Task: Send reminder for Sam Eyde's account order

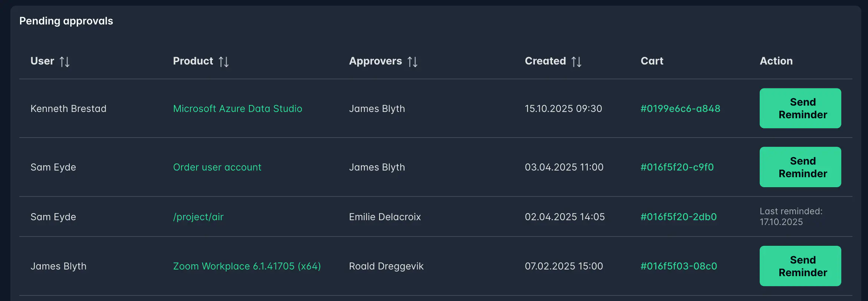Action: pos(800,167)
